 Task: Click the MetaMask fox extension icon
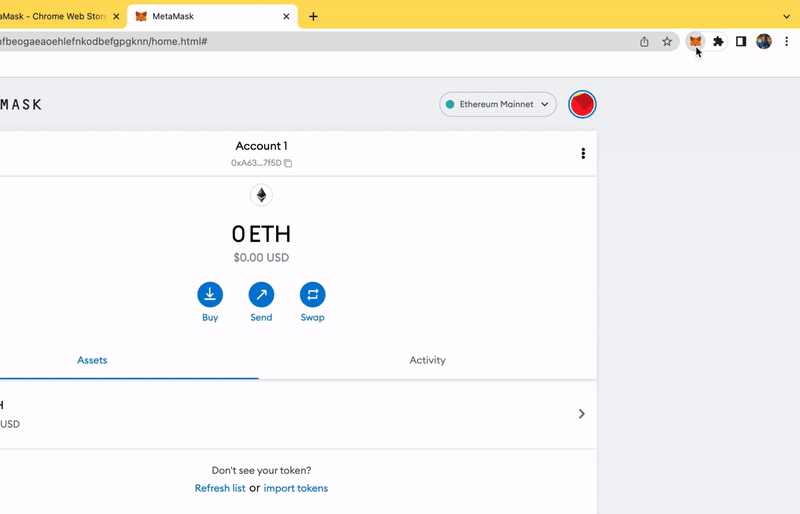coord(695,41)
